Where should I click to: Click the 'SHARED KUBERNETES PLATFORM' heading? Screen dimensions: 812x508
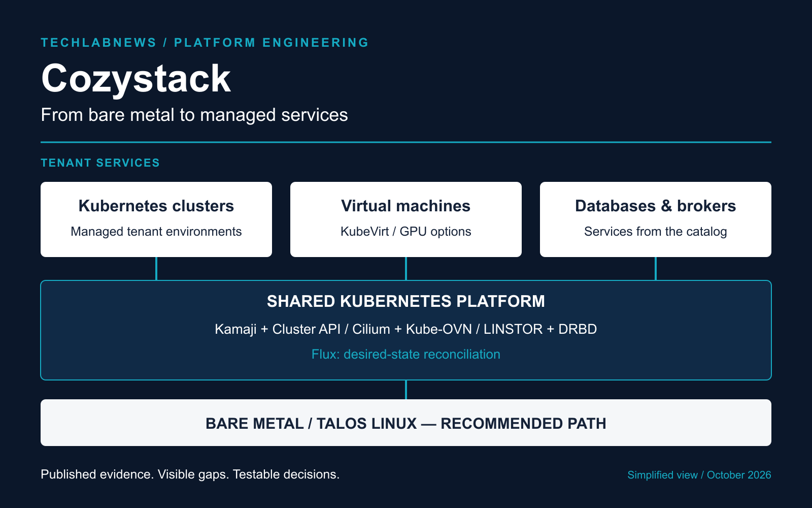point(406,301)
